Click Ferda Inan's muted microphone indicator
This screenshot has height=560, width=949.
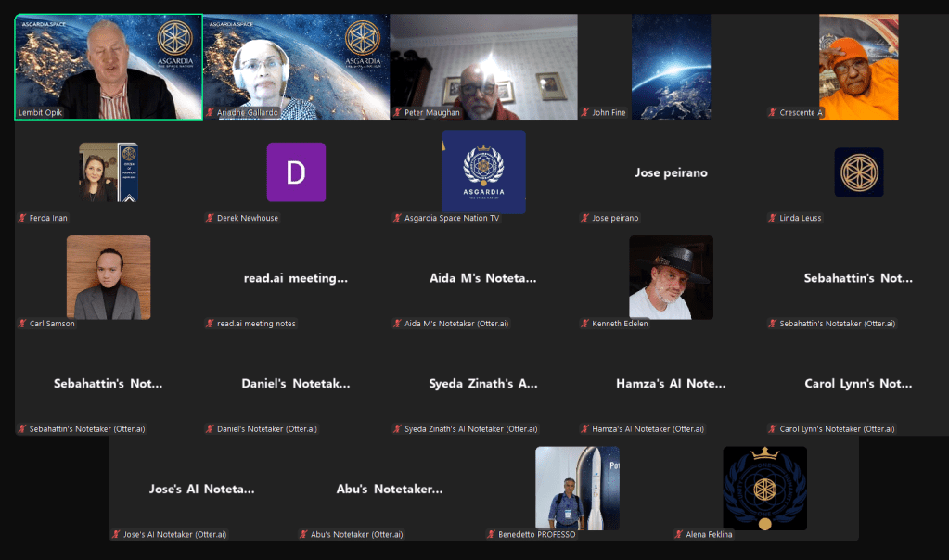(22, 219)
